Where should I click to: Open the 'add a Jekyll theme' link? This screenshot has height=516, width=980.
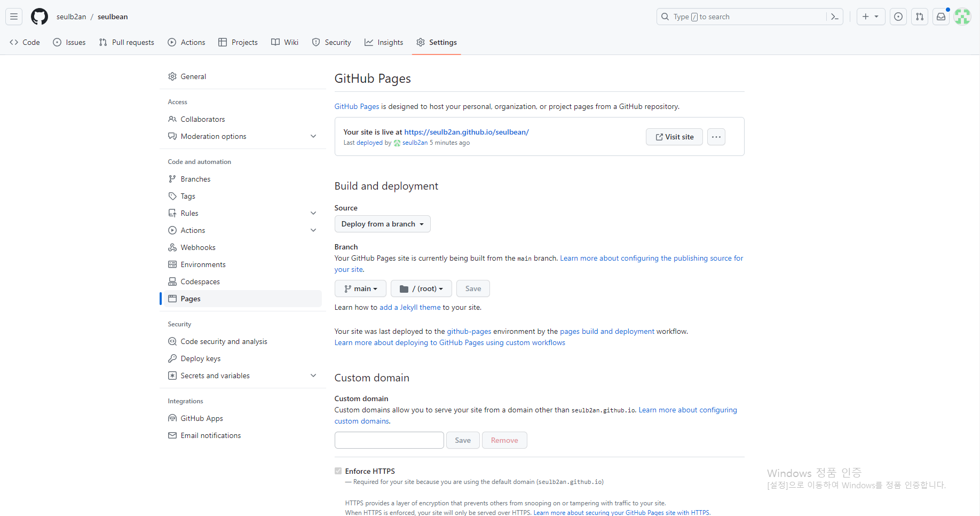pyautogui.click(x=410, y=307)
